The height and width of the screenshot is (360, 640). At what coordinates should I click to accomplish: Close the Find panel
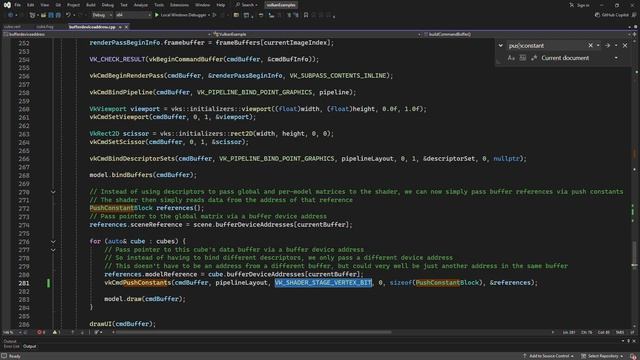(625, 46)
